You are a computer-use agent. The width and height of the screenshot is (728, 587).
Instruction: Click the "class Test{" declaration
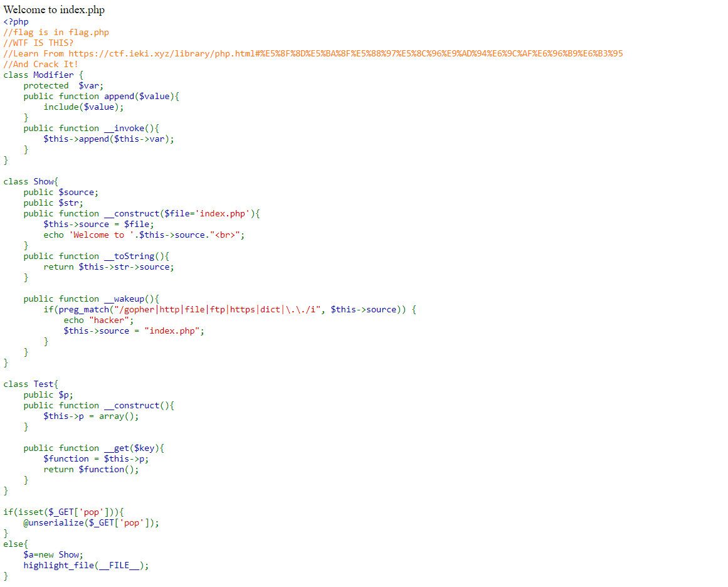[31, 384]
